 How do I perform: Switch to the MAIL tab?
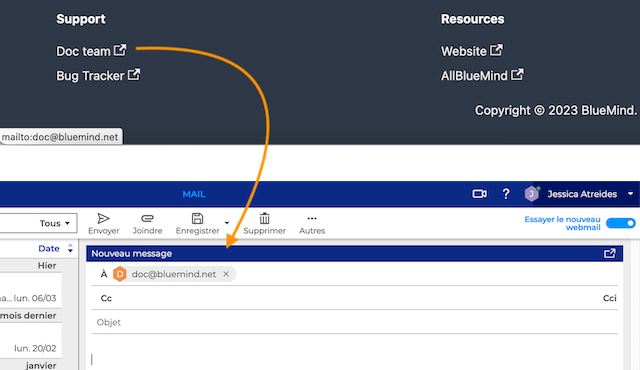pyautogui.click(x=194, y=194)
